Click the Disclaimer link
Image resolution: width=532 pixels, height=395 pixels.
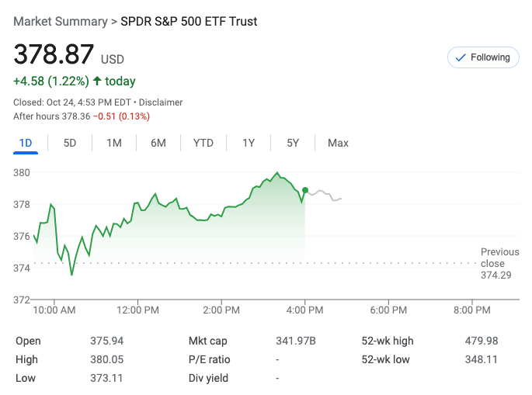161,102
